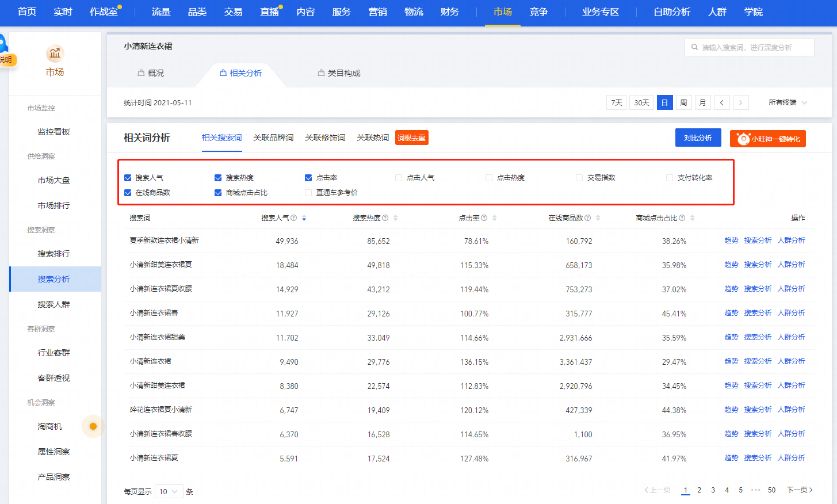Screen dimensions: 837x504
Task: Go to next date with right arrow
Action: click(x=741, y=102)
